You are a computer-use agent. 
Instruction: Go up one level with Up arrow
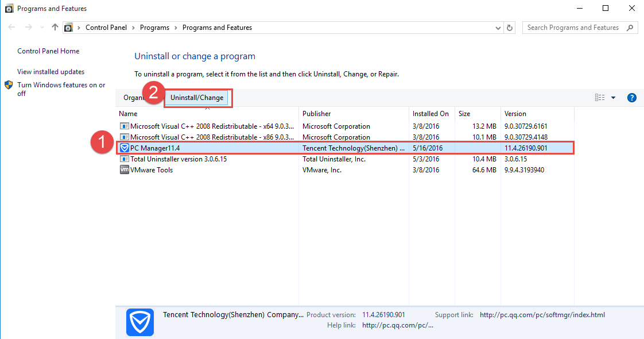55,28
